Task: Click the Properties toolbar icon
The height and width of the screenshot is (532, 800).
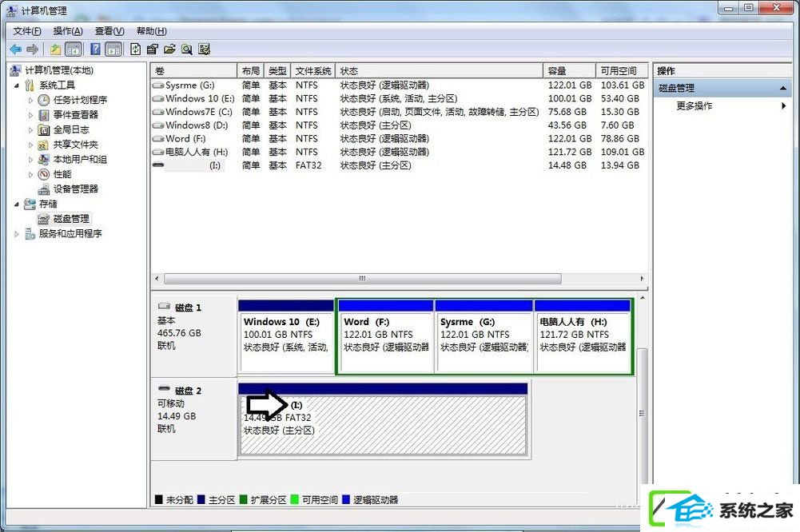Action: 152,49
